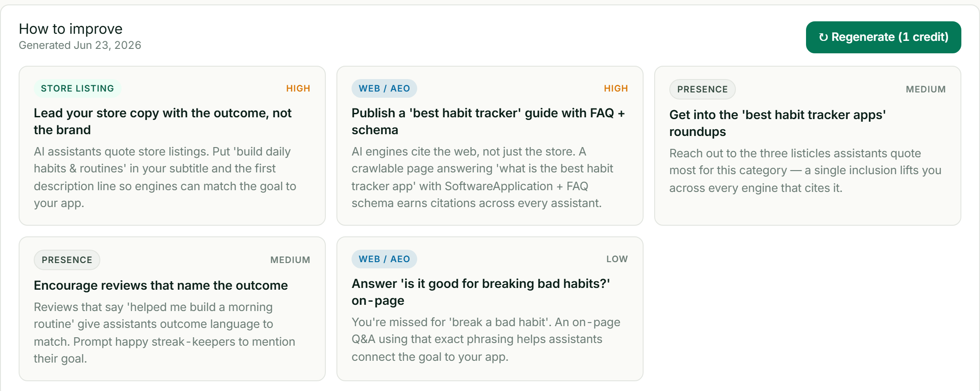The height and width of the screenshot is (391, 980).
Task: Click the Regenerate (1 credit) button
Action: (x=883, y=37)
